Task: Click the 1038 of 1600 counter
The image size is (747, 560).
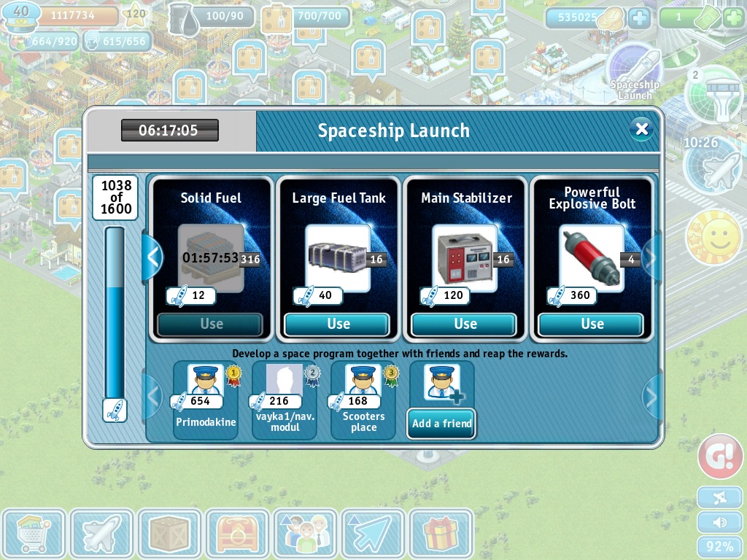Action: (x=115, y=197)
